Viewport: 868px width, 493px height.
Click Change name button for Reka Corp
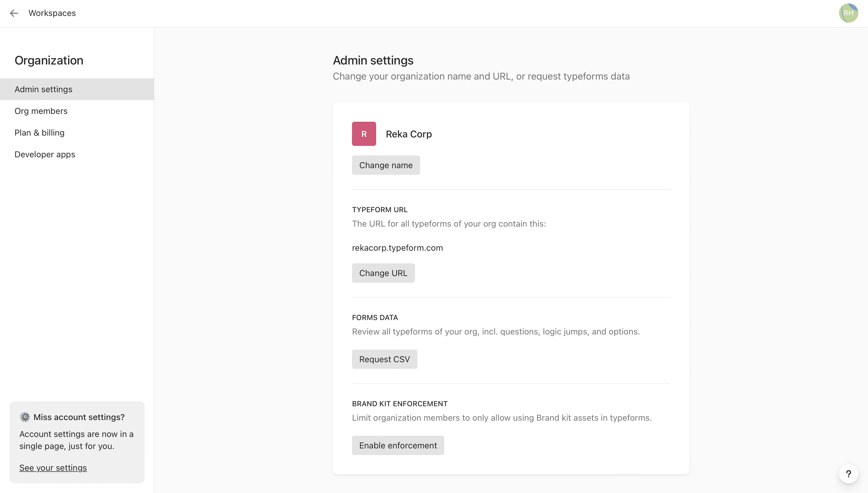[x=386, y=165]
